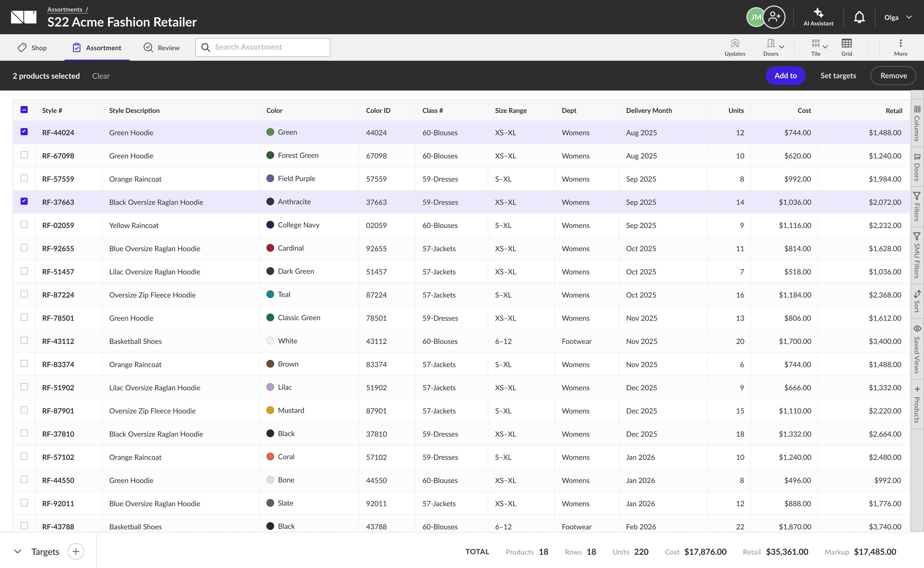Check row RF-44550 checkbox
The width and height of the screenshot is (924, 568).
pyautogui.click(x=24, y=479)
